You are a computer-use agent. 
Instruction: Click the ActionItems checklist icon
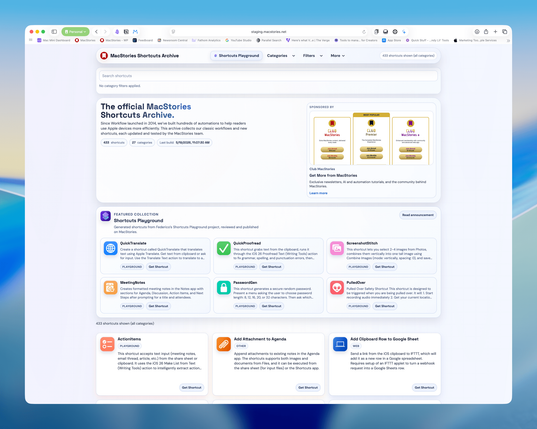click(107, 344)
